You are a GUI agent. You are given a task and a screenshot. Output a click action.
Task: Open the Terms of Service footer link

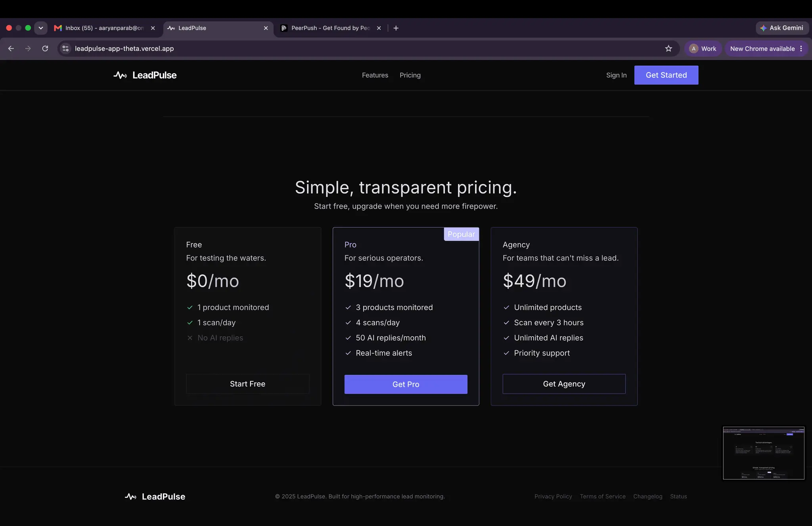(603, 497)
